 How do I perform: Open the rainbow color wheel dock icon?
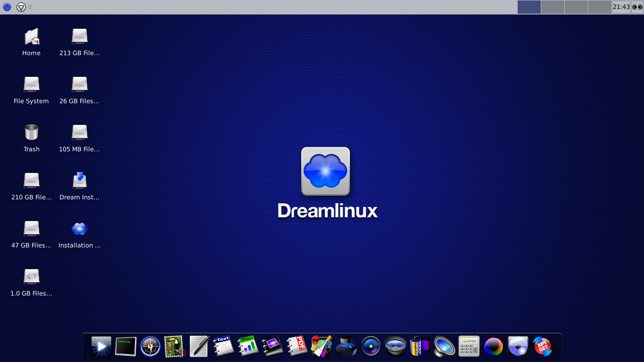(x=494, y=346)
